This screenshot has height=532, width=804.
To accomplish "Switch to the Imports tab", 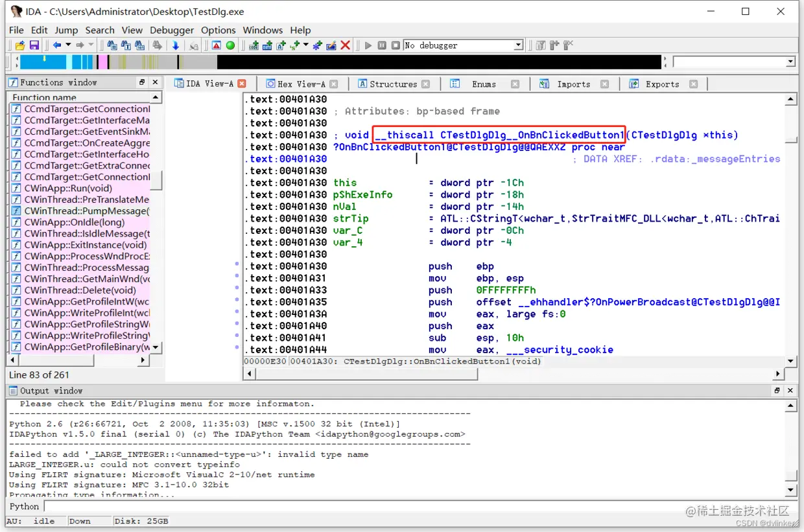I will pyautogui.click(x=573, y=84).
